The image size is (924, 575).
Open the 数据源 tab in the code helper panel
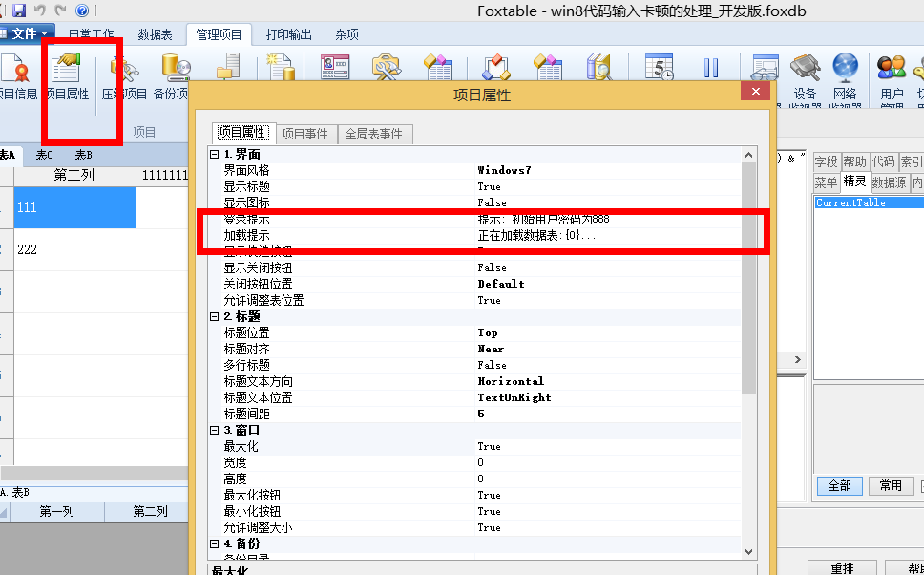[890, 182]
